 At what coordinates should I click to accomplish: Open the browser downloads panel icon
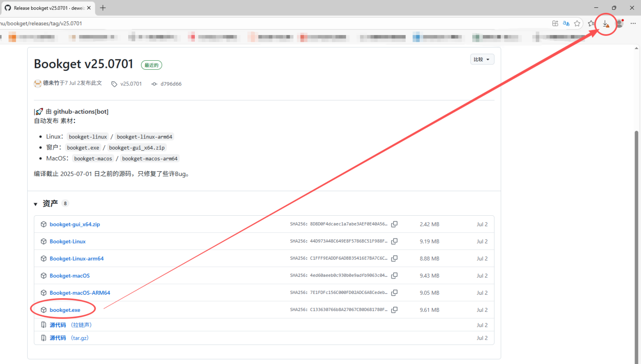(x=606, y=24)
